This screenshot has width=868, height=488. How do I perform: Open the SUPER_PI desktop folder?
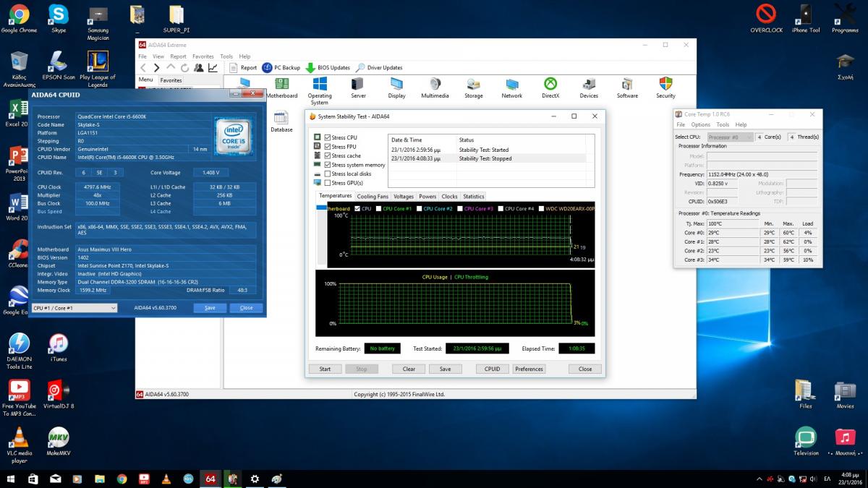pyautogui.click(x=176, y=20)
